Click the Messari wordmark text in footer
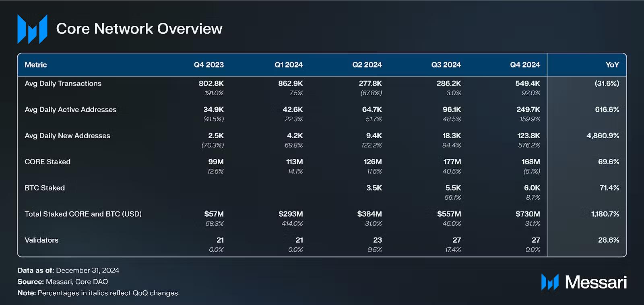The width and height of the screenshot is (644, 305). tap(596, 282)
